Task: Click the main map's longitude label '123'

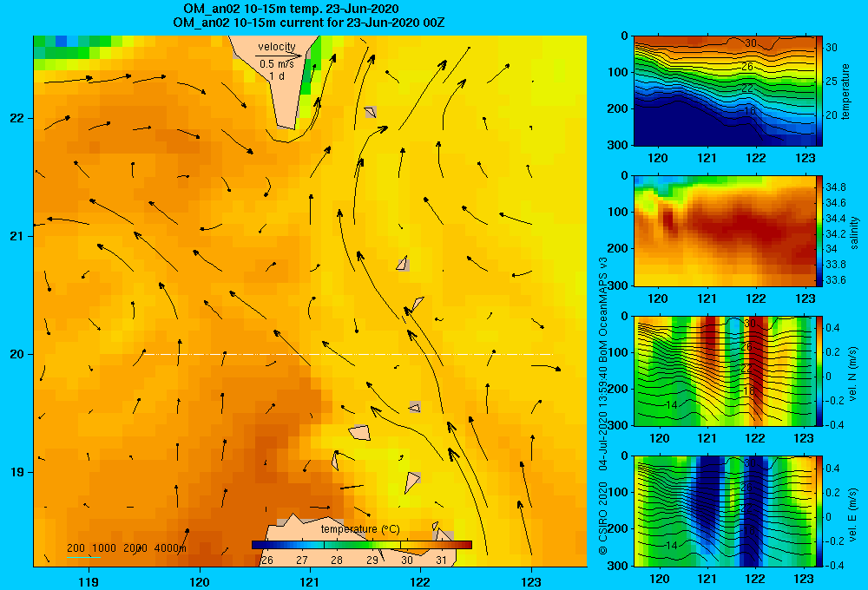Action: pos(531,581)
